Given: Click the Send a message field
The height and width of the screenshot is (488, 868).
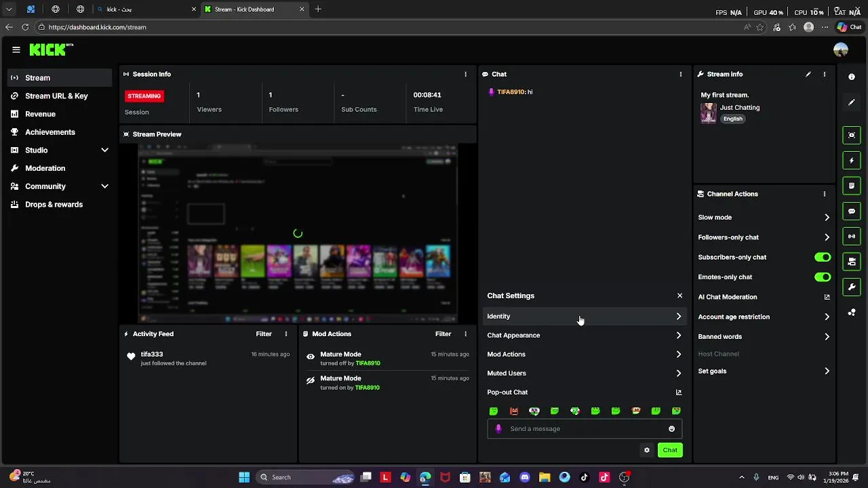Looking at the screenshot, I should click(x=585, y=429).
